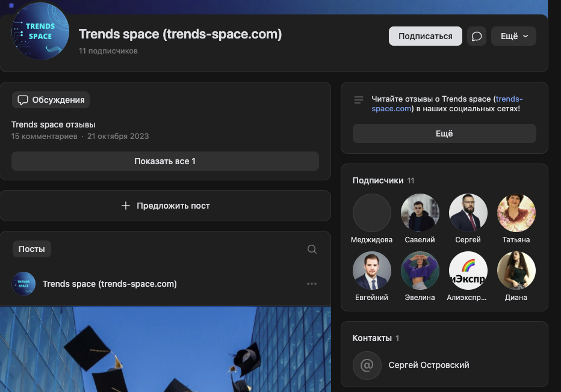Open Сергей subscriber avatar

point(468,213)
